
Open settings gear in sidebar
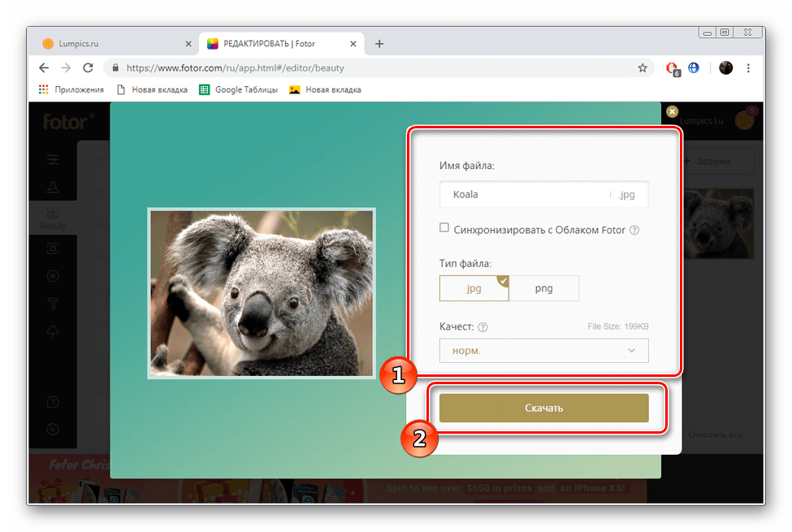tap(53, 430)
